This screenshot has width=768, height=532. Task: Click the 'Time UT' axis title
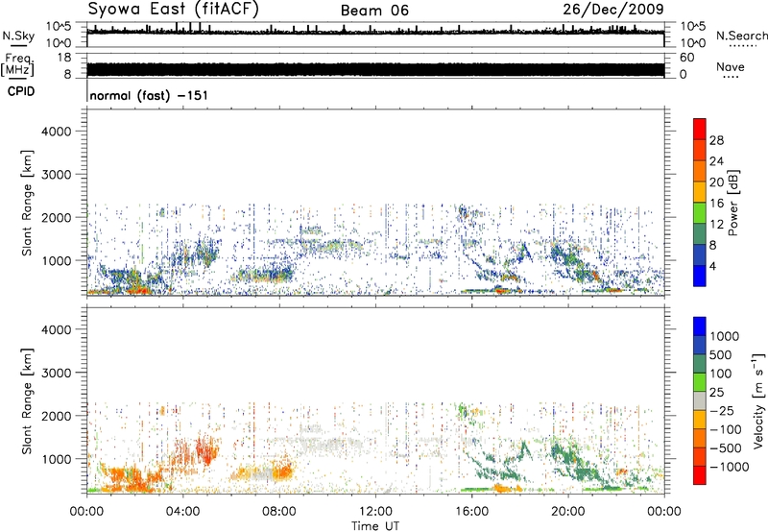(x=375, y=526)
